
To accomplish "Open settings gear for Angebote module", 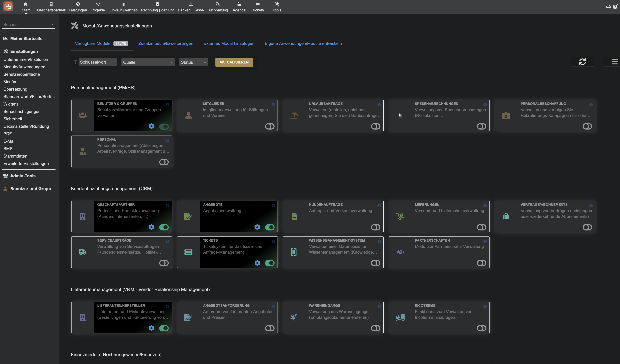I will point(257,227).
